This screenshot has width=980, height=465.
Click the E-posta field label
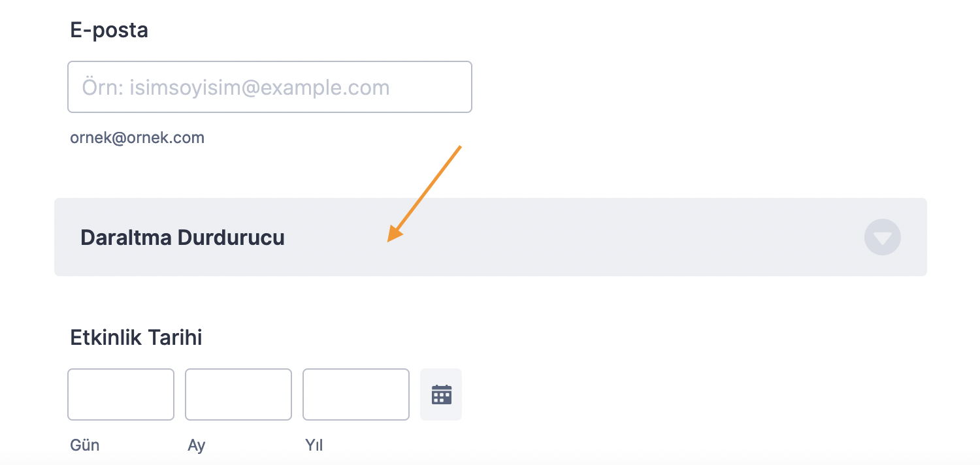(109, 30)
